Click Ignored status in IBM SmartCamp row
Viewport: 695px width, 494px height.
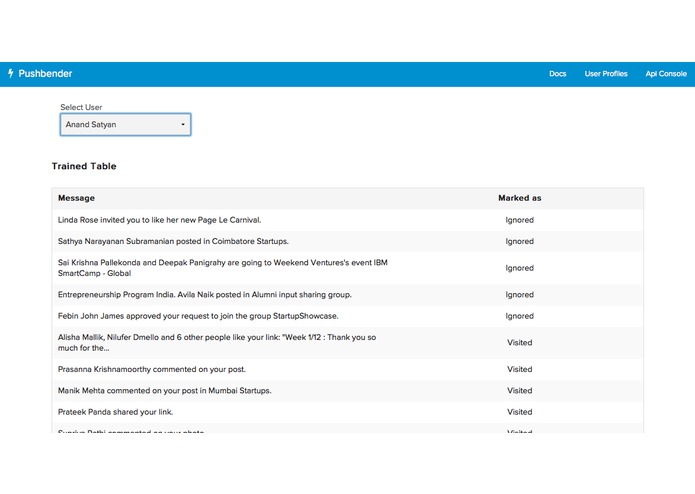tap(519, 268)
